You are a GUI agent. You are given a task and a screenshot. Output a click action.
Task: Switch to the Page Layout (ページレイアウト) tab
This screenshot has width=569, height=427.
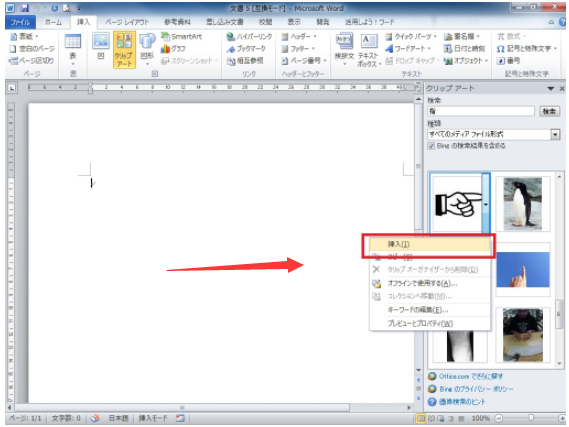coord(127,22)
